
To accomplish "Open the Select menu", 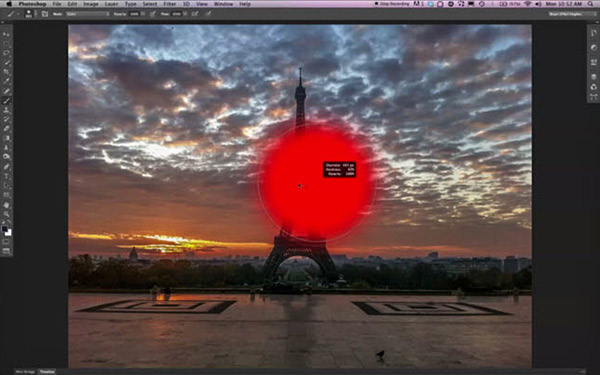I will click(x=150, y=4).
